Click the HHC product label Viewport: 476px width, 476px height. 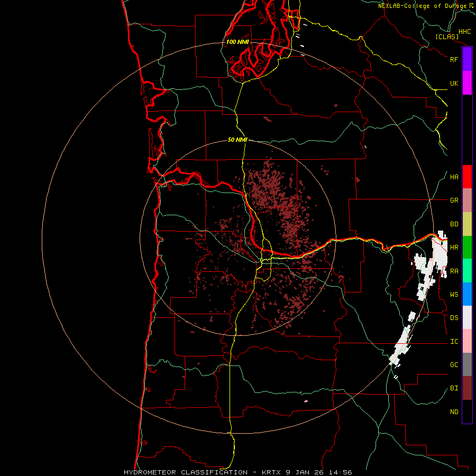click(x=464, y=32)
